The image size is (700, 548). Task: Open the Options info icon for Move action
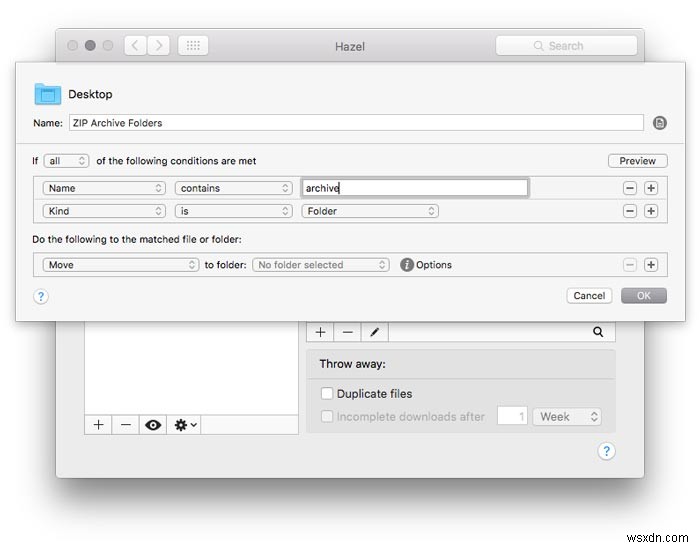[406, 265]
